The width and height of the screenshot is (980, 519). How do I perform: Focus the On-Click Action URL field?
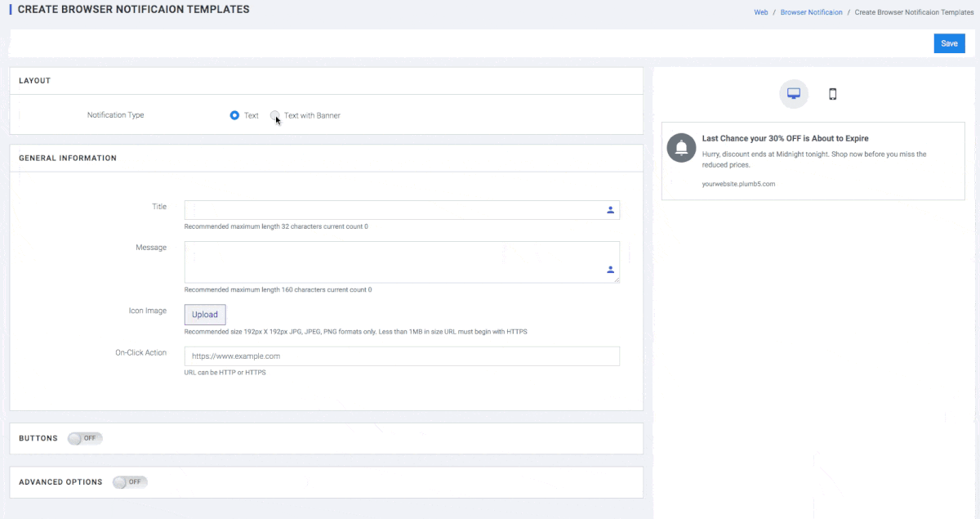[402, 356]
